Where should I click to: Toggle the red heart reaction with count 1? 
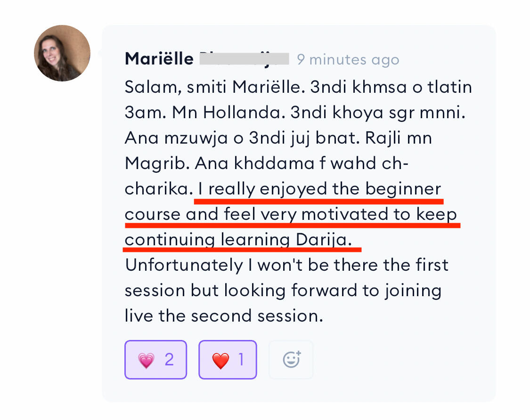(x=228, y=360)
